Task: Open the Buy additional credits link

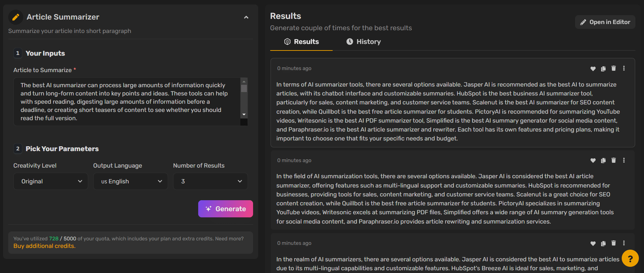Action: click(x=44, y=246)
